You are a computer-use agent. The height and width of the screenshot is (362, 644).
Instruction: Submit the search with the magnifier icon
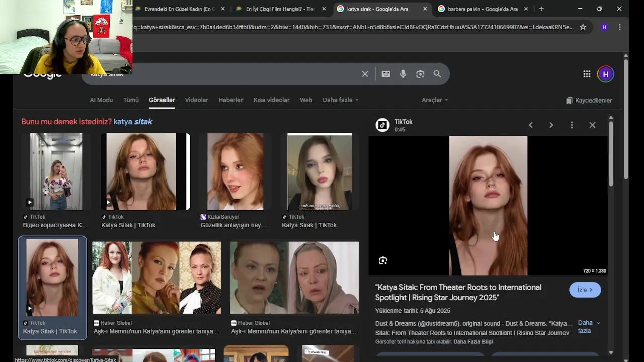tap(437, 74)
